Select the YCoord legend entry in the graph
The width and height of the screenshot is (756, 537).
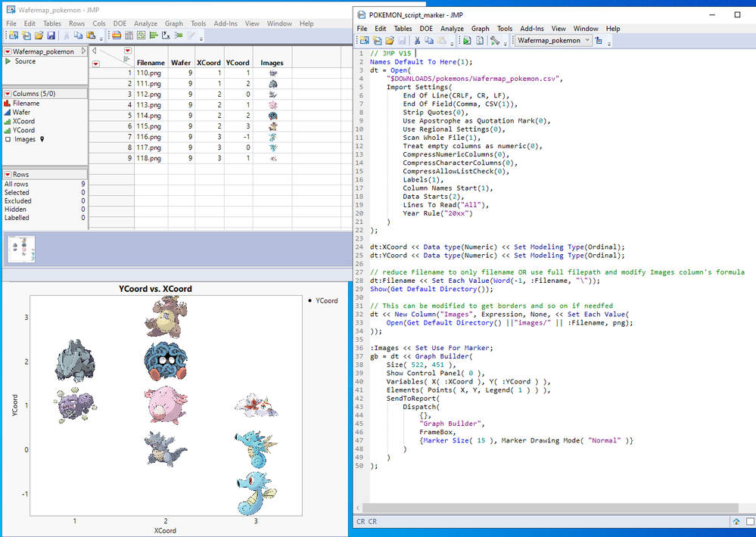[325, 300]
